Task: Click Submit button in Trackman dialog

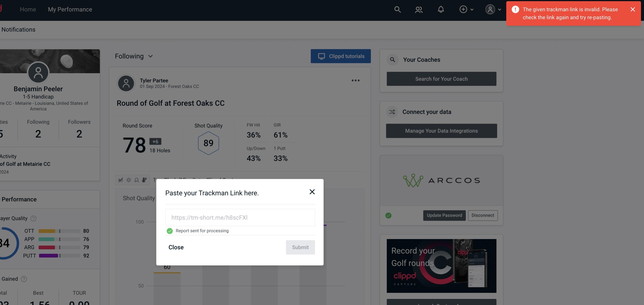Action: click(300, 247)
